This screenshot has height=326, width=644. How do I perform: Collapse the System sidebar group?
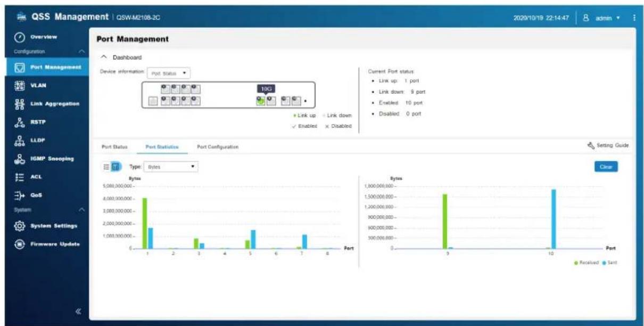[x=81, y=209]
